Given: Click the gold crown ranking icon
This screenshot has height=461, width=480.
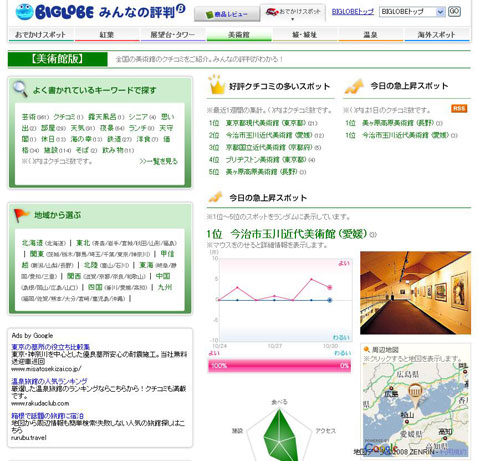Looking at the screenshot, I should 216,85.
